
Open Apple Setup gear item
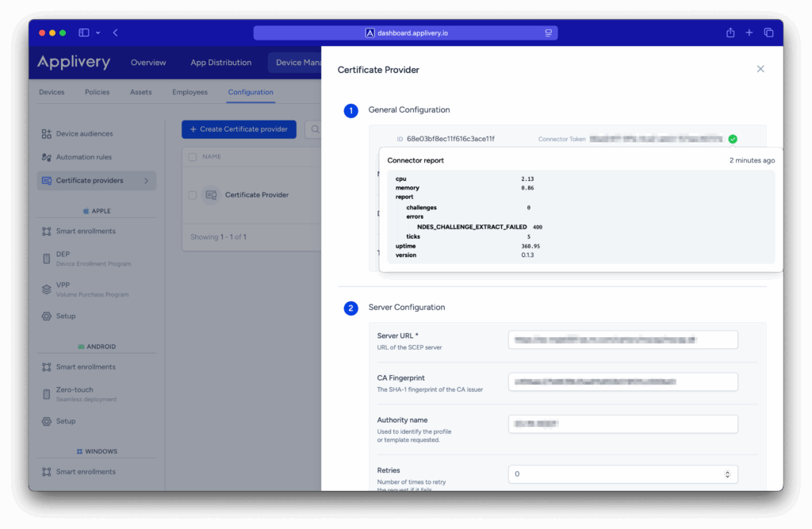tap(65, 316)
